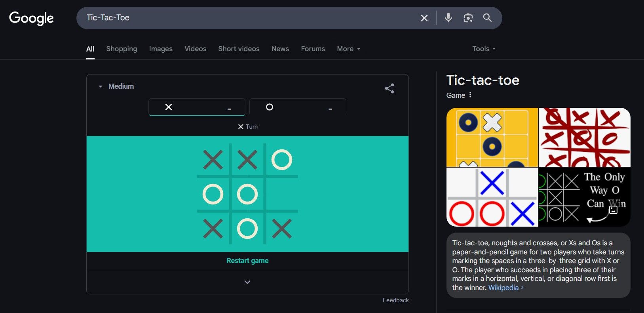The image size is (644, 313).
Task: Switch to the Videos tab
Action: (195, 49)
